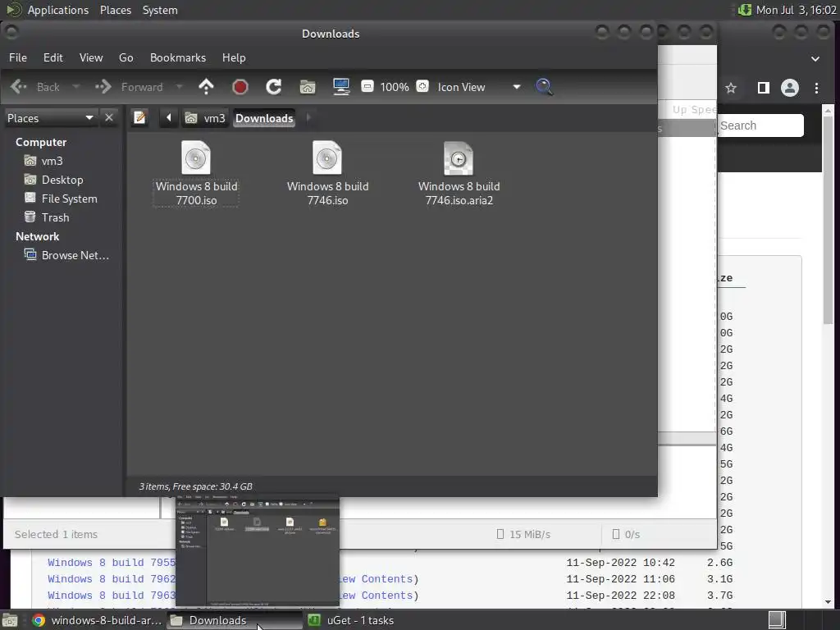
Task: Open the Computer toolbar icon
Action: 341,87
